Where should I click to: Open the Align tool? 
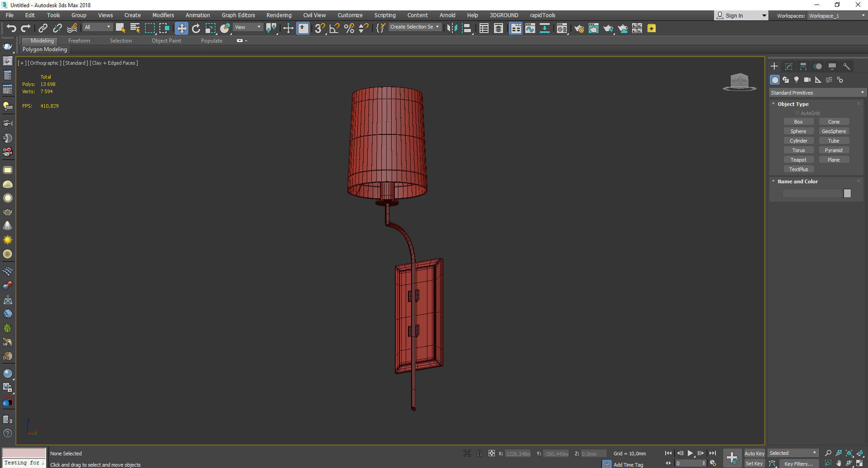[x=467, y=29]
